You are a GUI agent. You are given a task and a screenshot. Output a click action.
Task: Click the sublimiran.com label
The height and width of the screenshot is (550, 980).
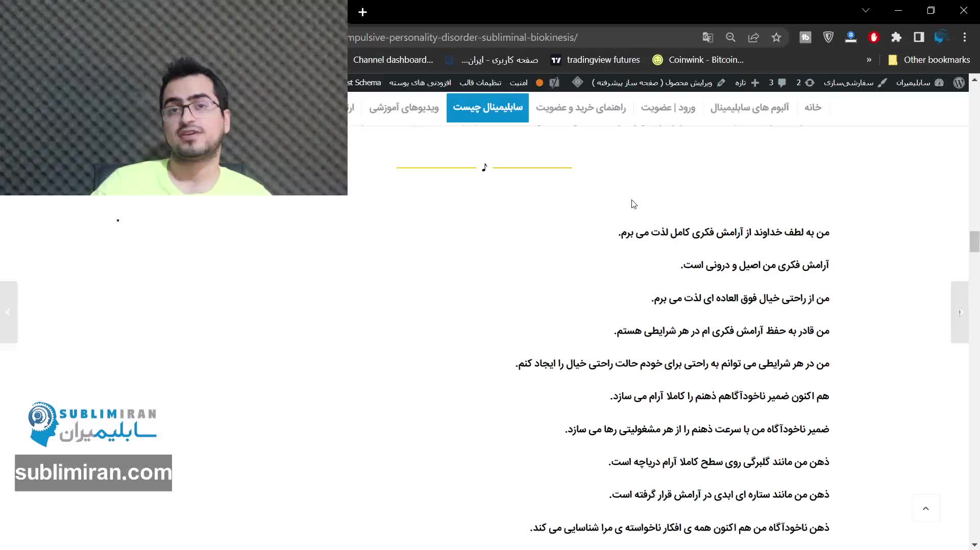pos(93,473)
